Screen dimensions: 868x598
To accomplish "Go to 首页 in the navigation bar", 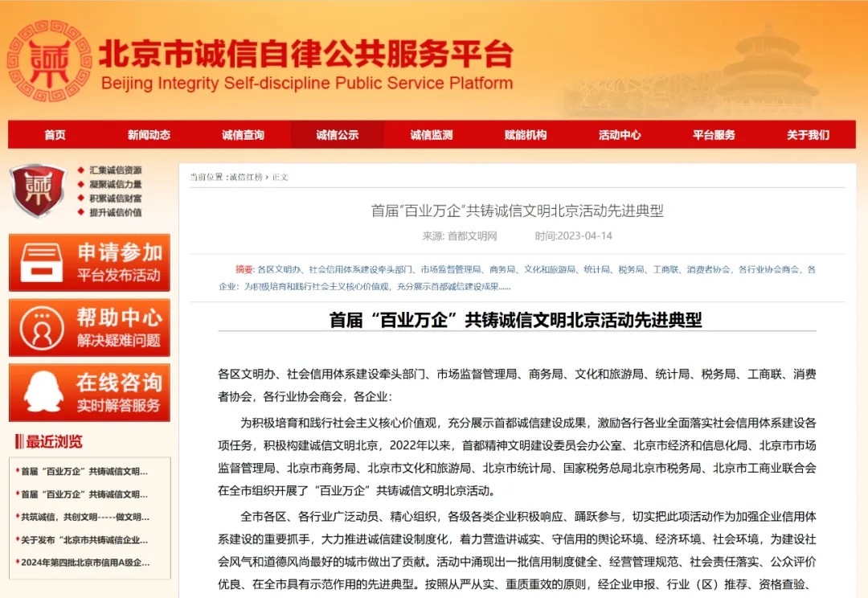I will 55,134.
